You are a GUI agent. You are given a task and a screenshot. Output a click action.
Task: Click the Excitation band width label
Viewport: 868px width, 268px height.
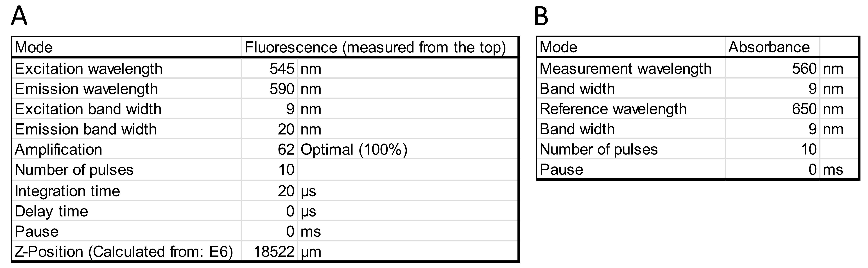(88, 109)
